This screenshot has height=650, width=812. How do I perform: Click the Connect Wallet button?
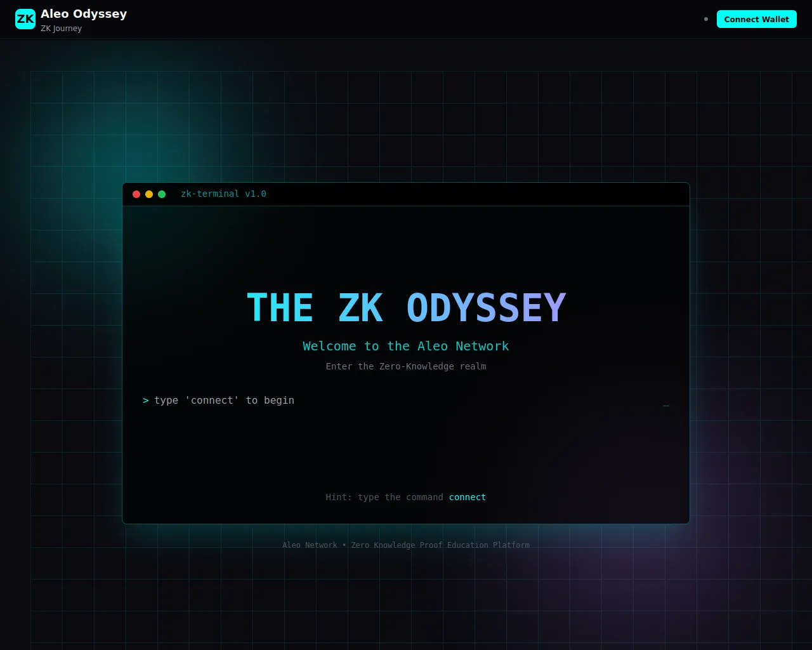coord(756,19)
